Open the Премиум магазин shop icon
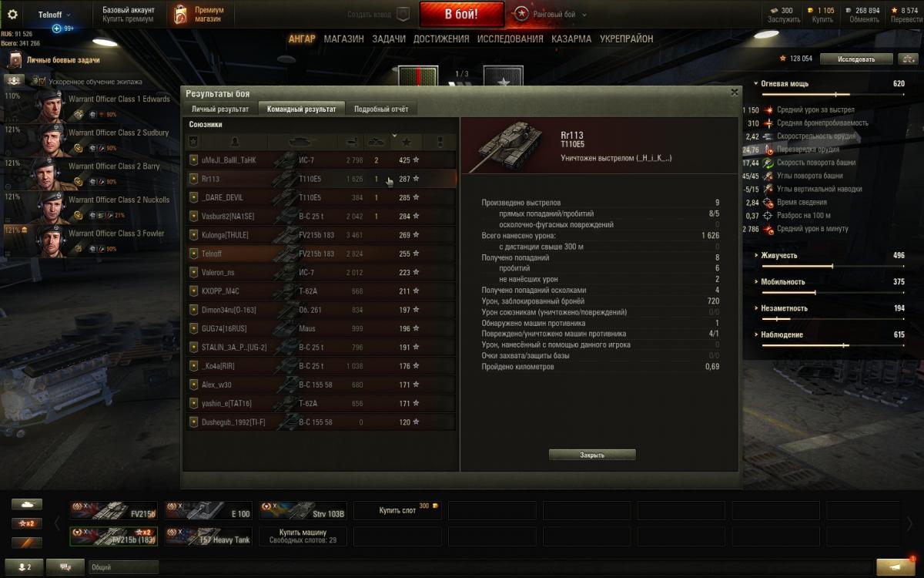The image size is (924, 578). (180, 15)
